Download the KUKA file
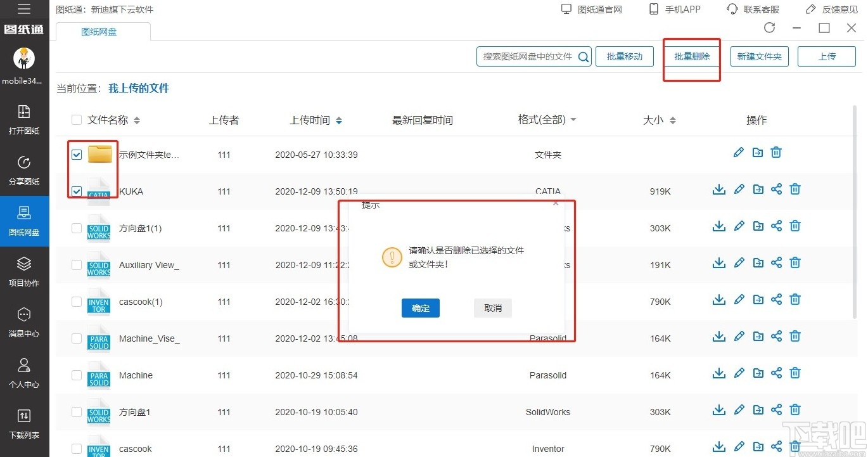 [x=718, y=189]
